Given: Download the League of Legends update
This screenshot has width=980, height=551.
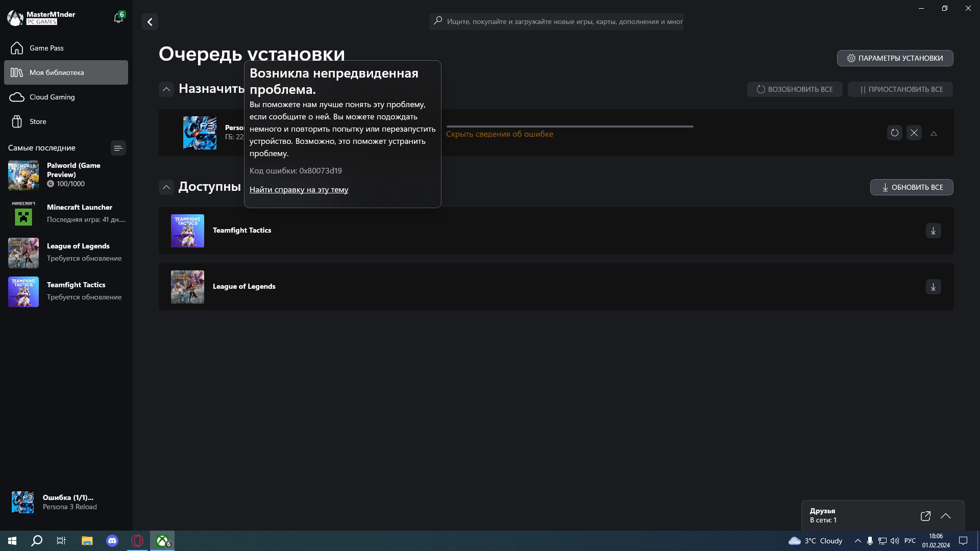Looking at the screenshot, I should 933,287.
